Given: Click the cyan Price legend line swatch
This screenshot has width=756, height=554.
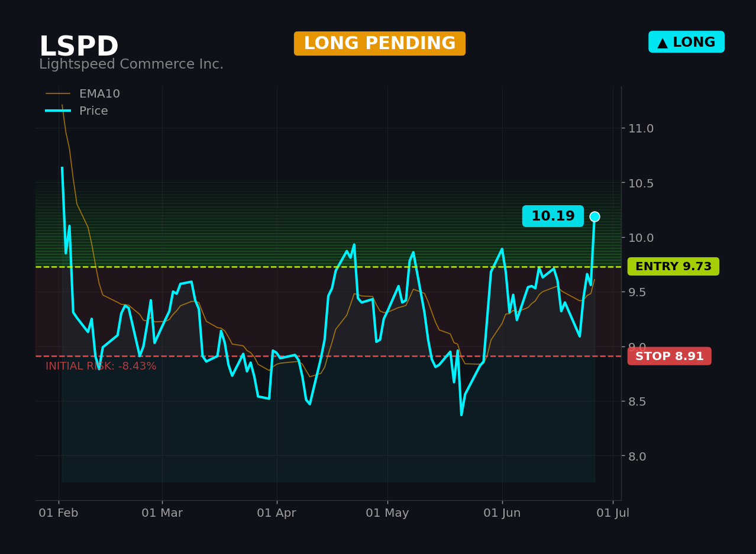Looking at the screenshot, I should pyautogui.click(x=58, y=111).
